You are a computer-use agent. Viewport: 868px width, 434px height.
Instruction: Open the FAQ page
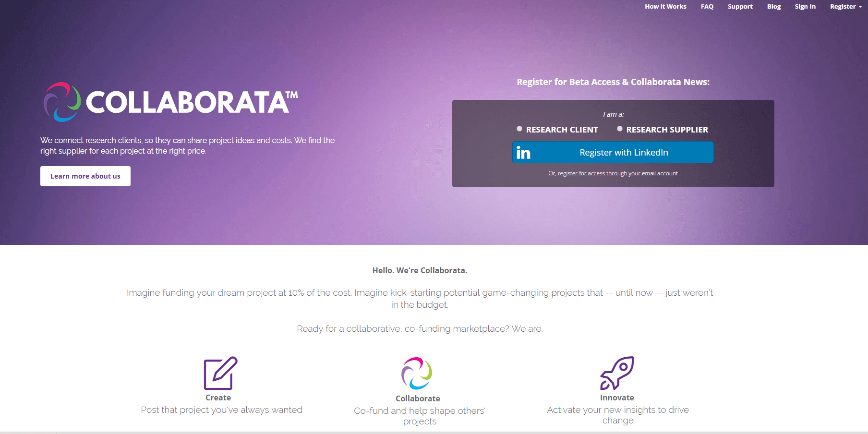click(707, 7)
